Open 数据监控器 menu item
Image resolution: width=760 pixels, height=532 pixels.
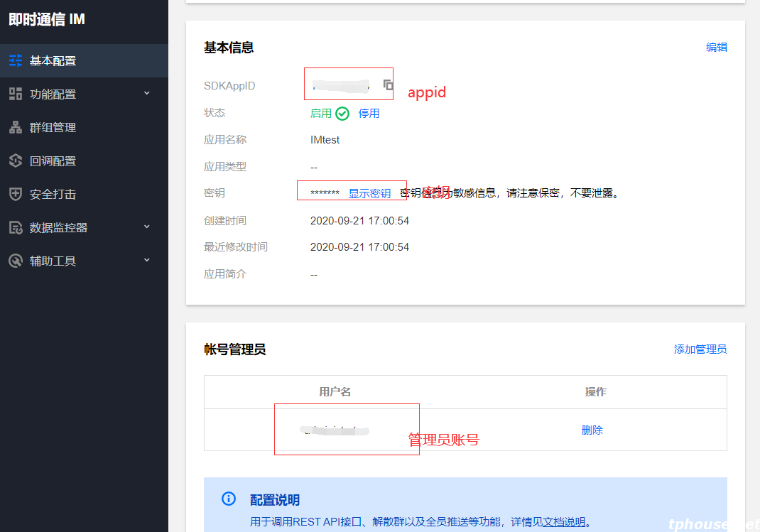click(x=84, y=227)
